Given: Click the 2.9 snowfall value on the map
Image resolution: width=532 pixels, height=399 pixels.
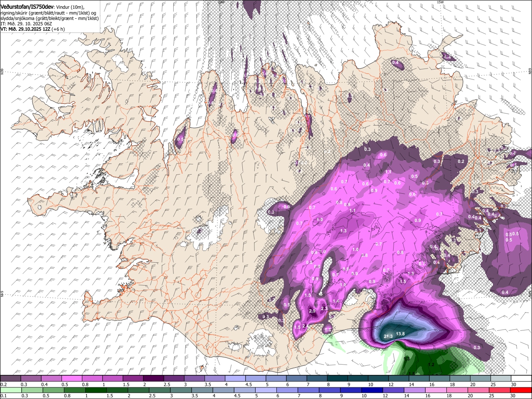Looking at the screenshot, I should click(313, 311).
